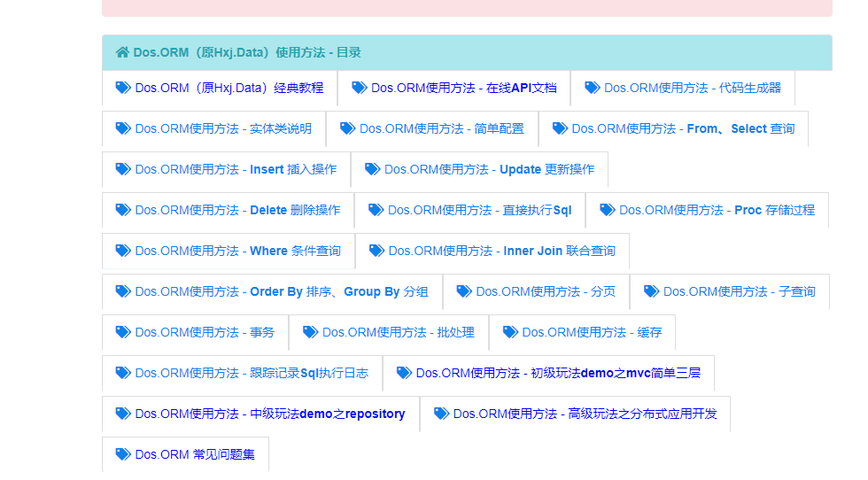View 跟踪记录Sql执行日志 article
868x480 pixels.
tap(252, 373)
